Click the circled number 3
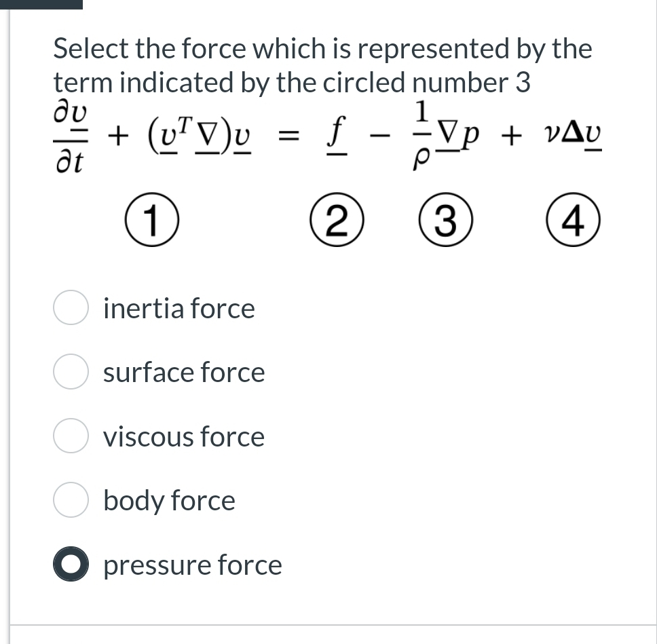The width and height of the screenshot is (657, 644). coord(445,219)
